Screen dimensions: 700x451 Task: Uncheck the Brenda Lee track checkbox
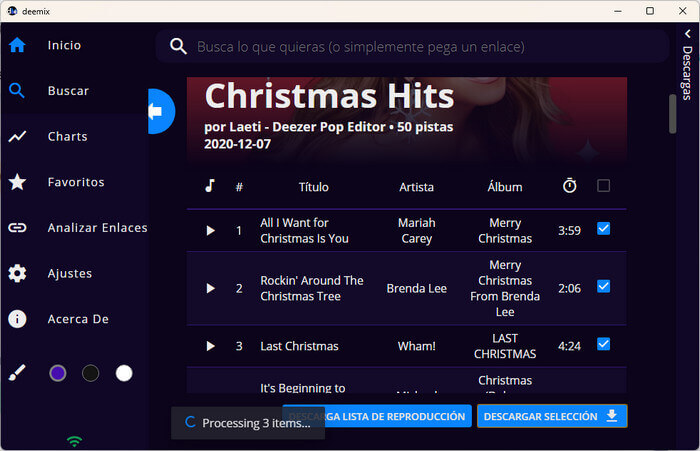point(604,286)
